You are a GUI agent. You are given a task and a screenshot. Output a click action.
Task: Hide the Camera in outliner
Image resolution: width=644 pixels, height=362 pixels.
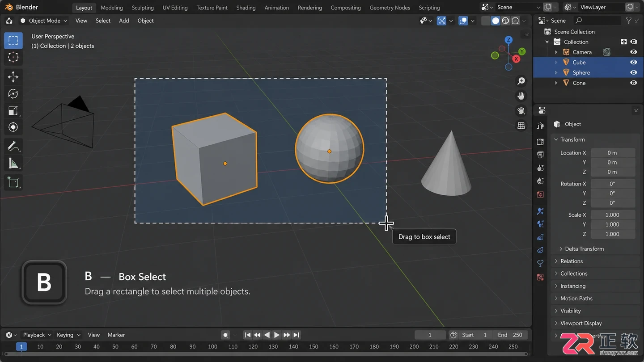[x=633, y=52]
